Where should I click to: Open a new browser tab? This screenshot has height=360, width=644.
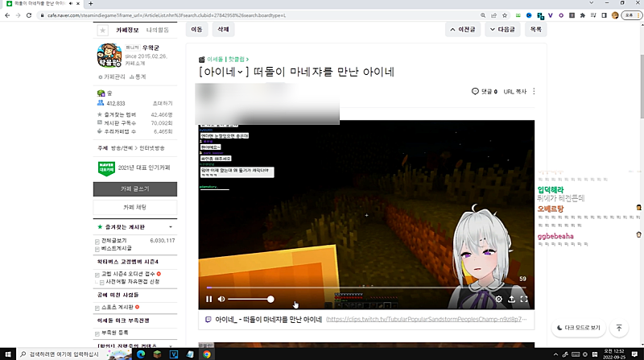coord(90,4)
